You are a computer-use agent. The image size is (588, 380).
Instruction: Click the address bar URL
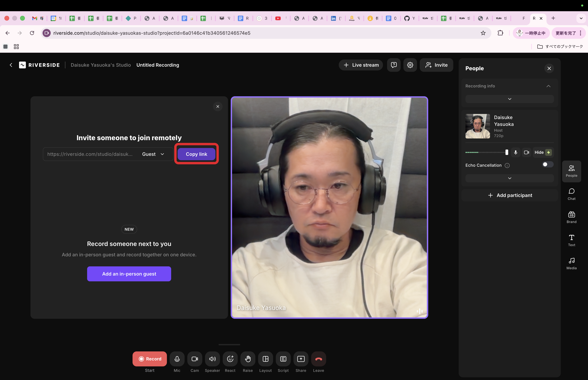coord(152,33)
